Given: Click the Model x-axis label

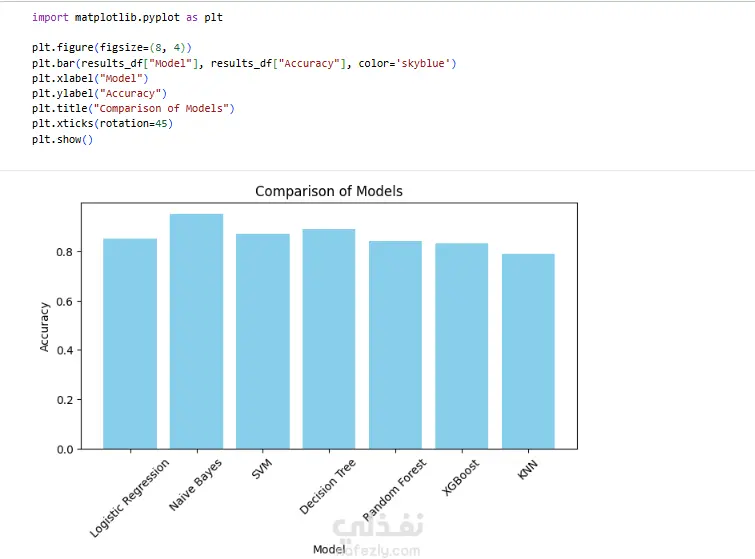Looking at the screenshot, I should [329, 549].
